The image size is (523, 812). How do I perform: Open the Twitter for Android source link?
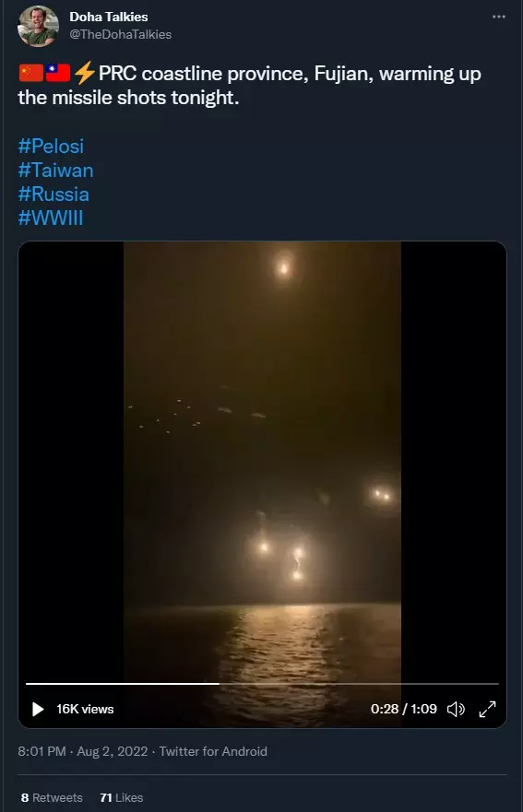point(213,751)
